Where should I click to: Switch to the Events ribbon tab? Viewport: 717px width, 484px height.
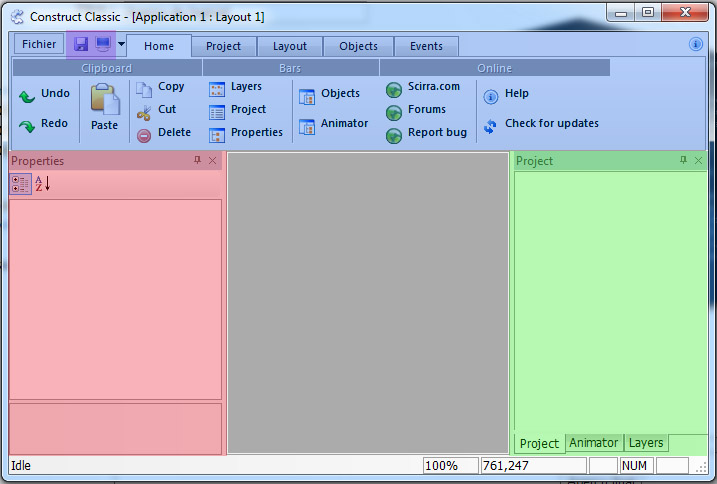point(426,46)
